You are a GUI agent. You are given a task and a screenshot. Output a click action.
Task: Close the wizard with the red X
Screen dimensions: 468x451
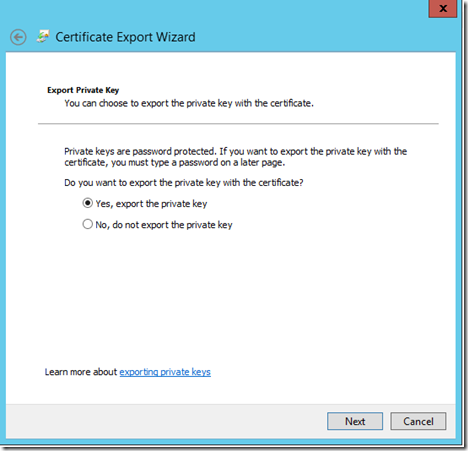tap(443, 8)
